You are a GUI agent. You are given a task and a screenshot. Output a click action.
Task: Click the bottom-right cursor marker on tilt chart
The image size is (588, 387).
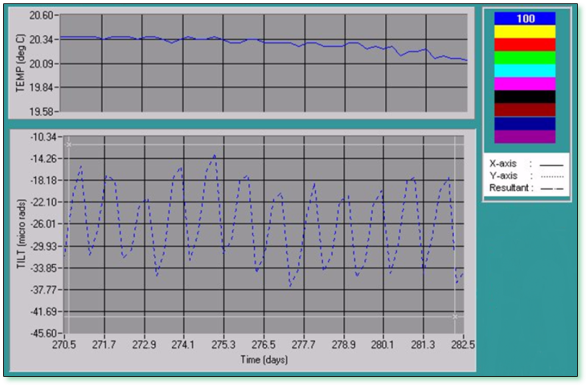click(x=455, y=316)
